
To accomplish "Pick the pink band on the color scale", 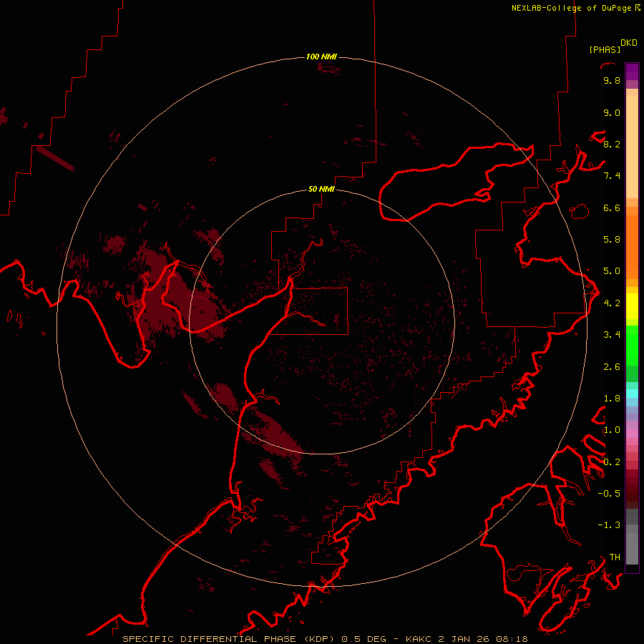I will [x=632, y=434].
